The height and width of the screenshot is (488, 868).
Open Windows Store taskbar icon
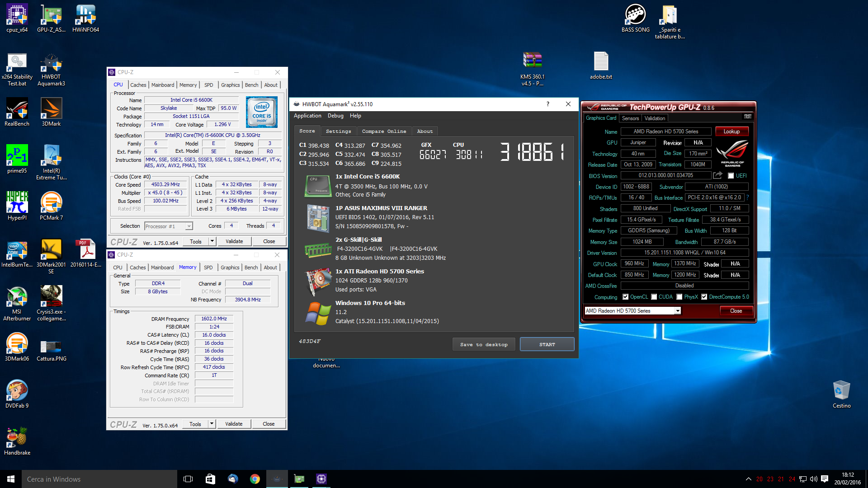pyautogui.click(x=210, y=479)
